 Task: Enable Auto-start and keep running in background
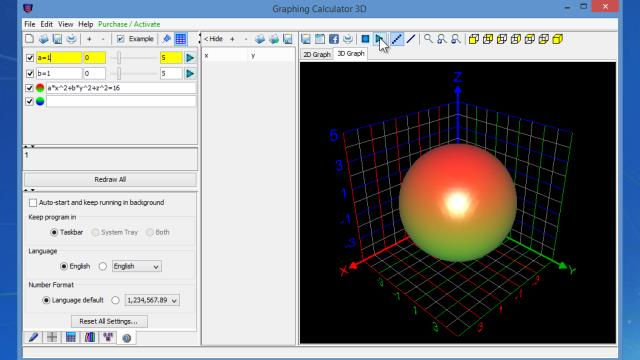click(x=33, y=202)
